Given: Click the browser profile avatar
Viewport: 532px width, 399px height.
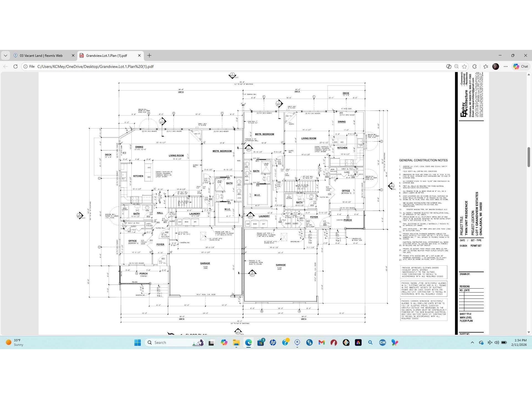Looking at the screenshot, I should [495, 66].
